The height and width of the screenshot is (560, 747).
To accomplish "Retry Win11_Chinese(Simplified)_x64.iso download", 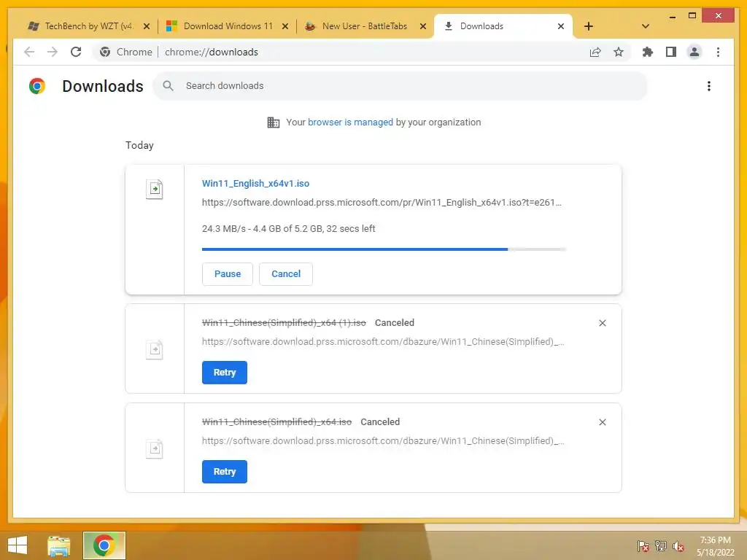I will (225, 472).
